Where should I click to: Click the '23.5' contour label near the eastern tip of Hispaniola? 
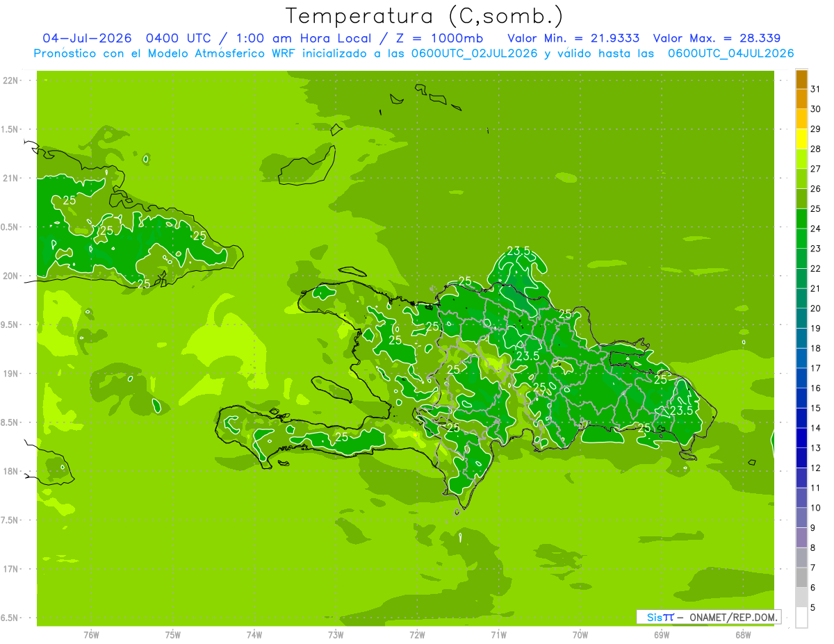pyautogui.click(x=681, y=411)
